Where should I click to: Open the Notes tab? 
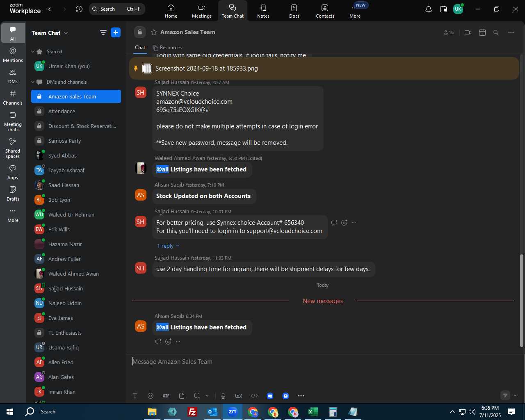point(263,11)
